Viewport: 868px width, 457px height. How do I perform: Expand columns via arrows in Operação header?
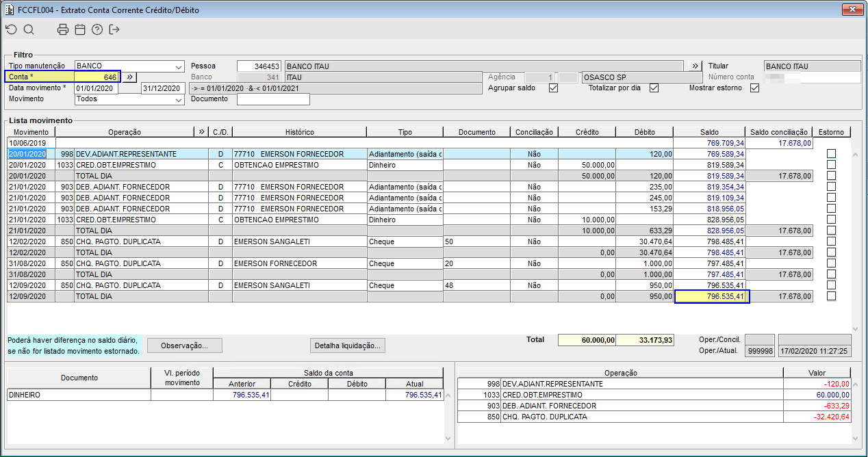pos(201,132)
